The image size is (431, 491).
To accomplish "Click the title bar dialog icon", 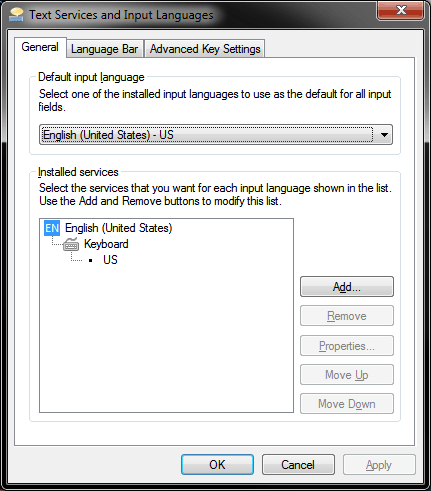I will (x=16, y=15).
